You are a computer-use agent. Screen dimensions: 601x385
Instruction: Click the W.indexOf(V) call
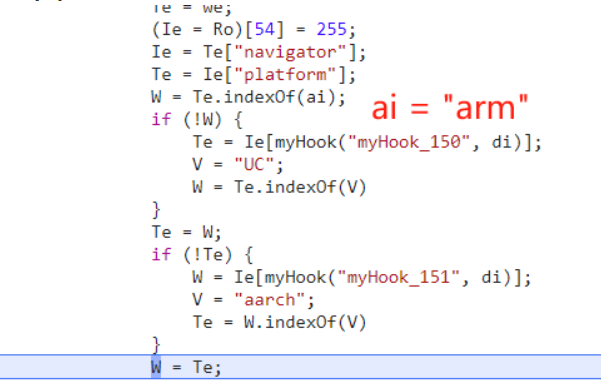[305, 322]
